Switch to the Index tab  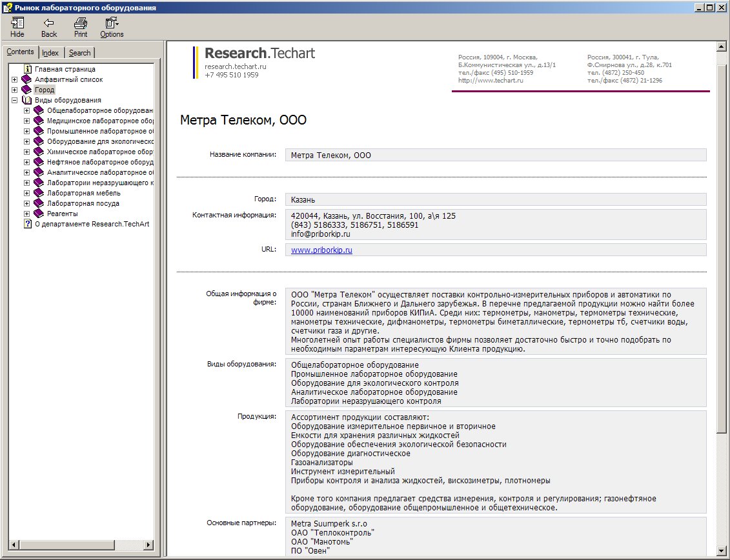pos(50,53)
